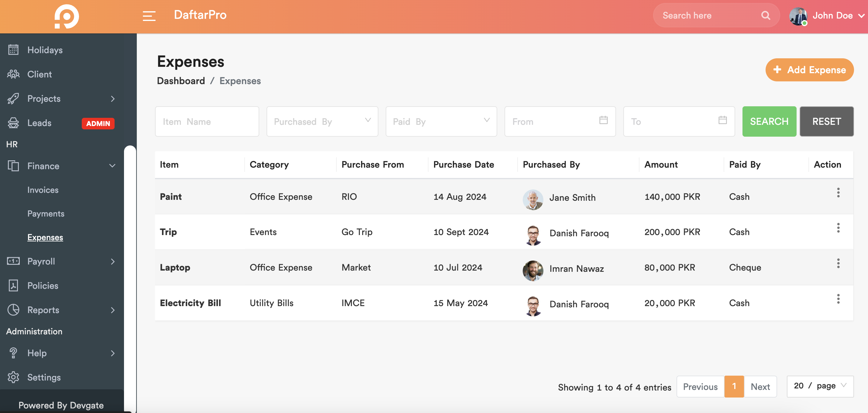
Task: Click the green SEARCH button
Action: [769, 121]
